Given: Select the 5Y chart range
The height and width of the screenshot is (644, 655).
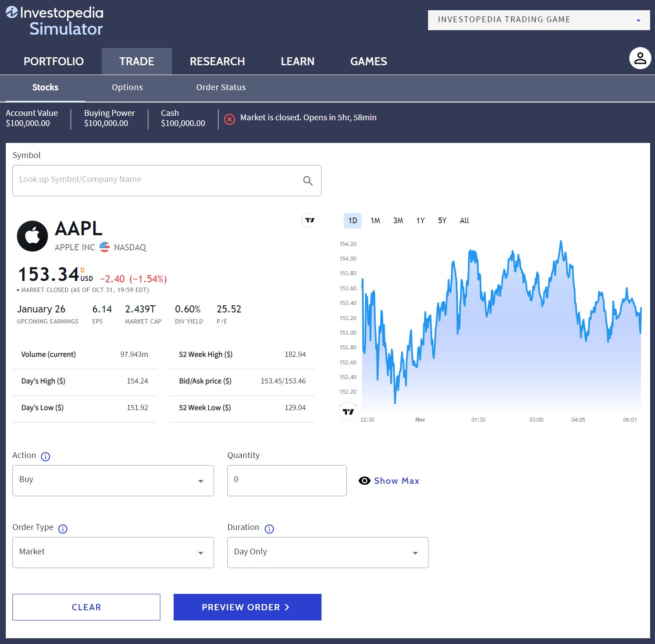Looking at the screenshot, I should point(442,221).
